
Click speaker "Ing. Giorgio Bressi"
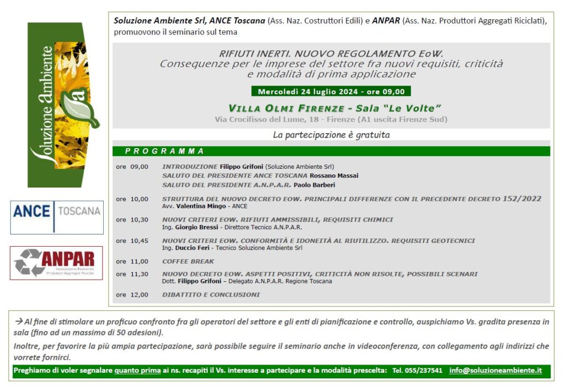pyautogui.click(x=232, y=227)
